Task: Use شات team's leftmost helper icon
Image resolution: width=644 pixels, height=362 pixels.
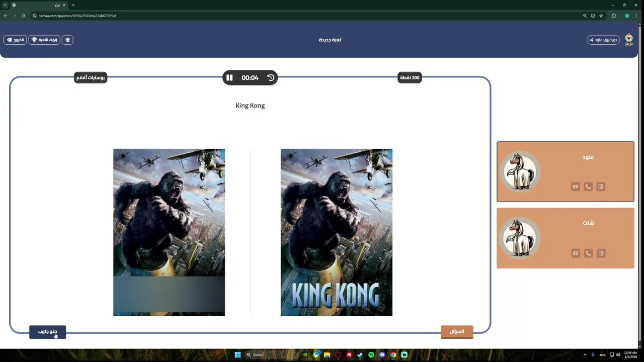Action: [576, 253]
